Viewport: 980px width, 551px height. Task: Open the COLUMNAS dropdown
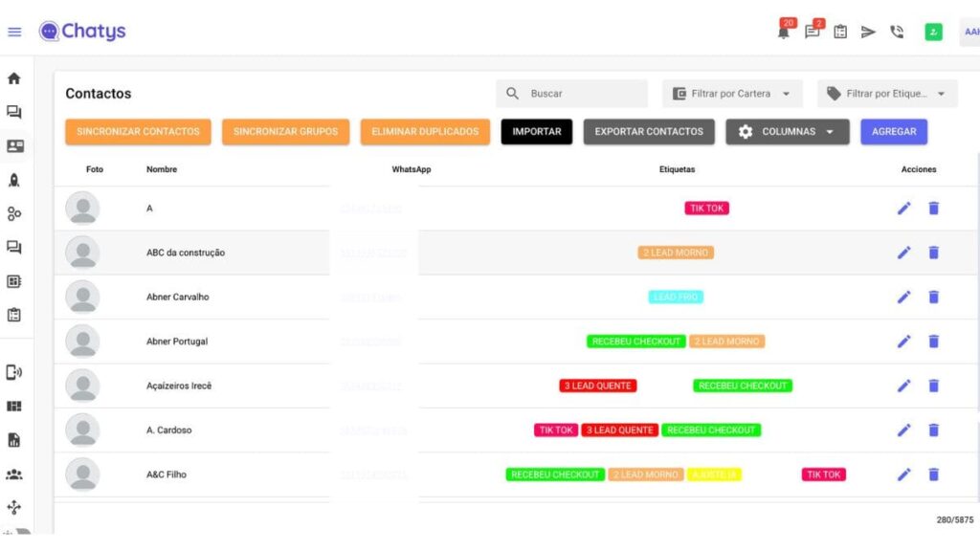pos(787,132)
